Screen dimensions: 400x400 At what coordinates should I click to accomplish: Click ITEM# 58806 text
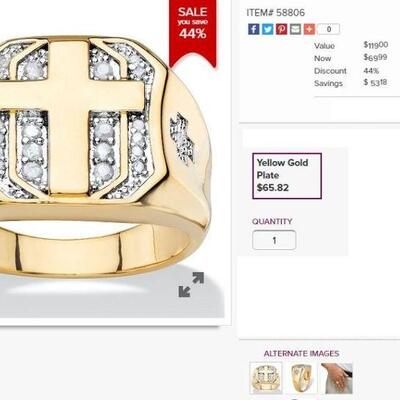pyautogui.click(x=276, y=13)
